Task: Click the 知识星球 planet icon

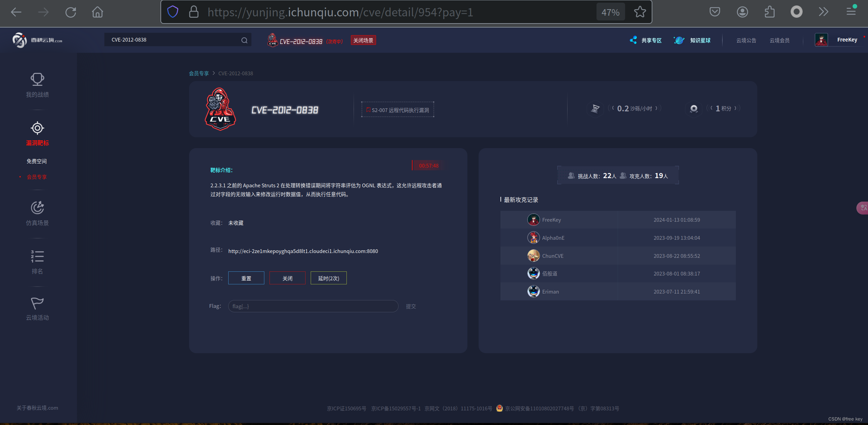Action: 679,40
